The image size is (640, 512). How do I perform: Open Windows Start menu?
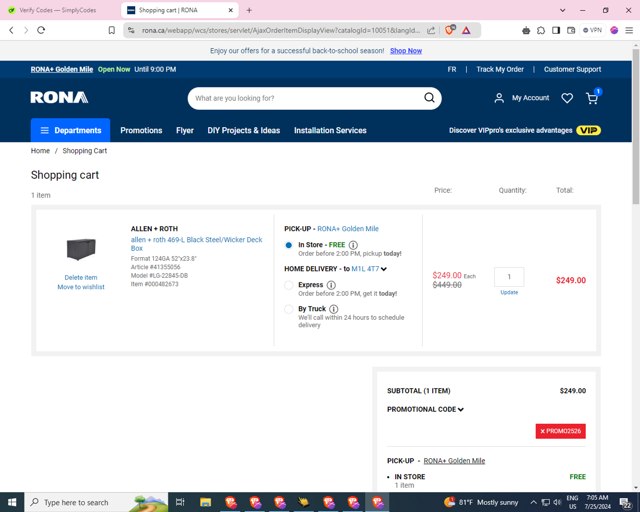tap(12, 502)
